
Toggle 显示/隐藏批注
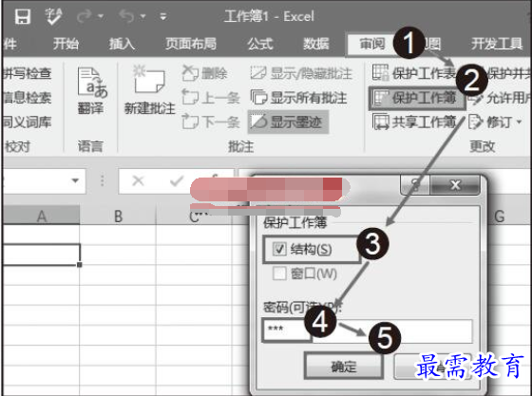tap(301, 73)
